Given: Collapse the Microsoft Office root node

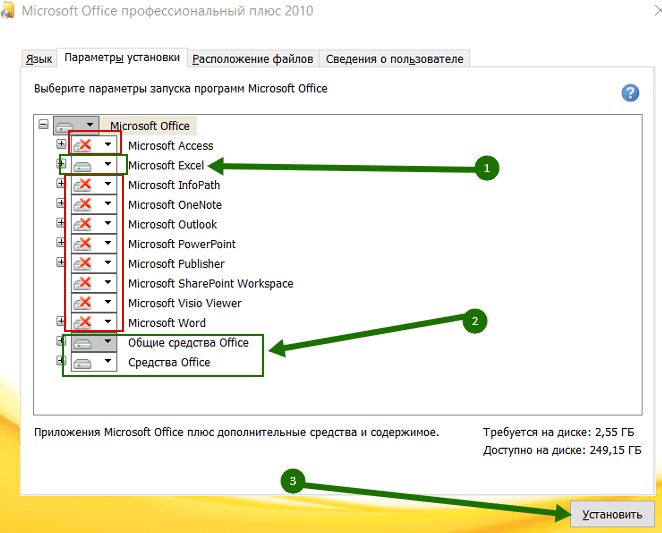Looking at the screenshot, I should coord(43,124).
